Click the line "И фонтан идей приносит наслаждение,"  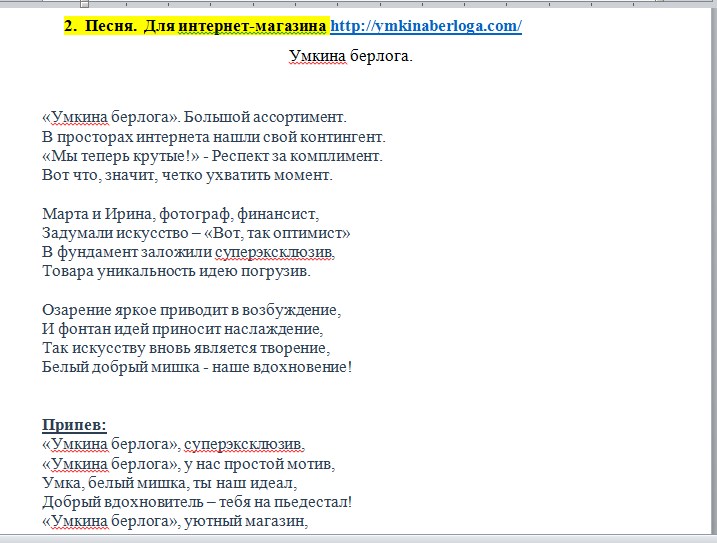[x=182, y=329]
